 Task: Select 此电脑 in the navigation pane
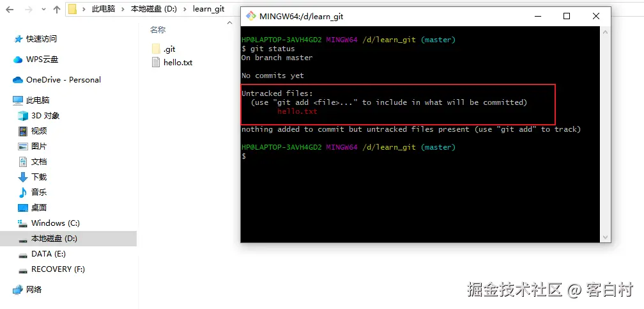[38, 100]
